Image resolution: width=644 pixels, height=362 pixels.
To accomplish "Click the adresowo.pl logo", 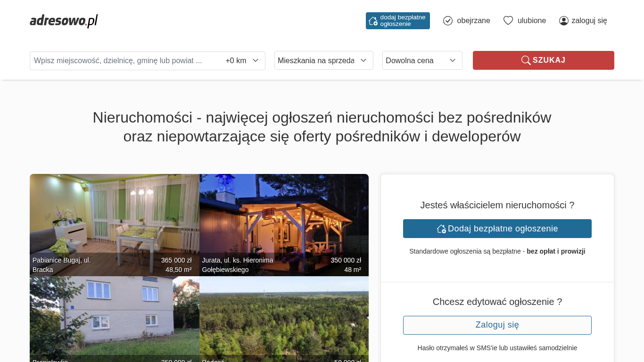I will 64,21.
